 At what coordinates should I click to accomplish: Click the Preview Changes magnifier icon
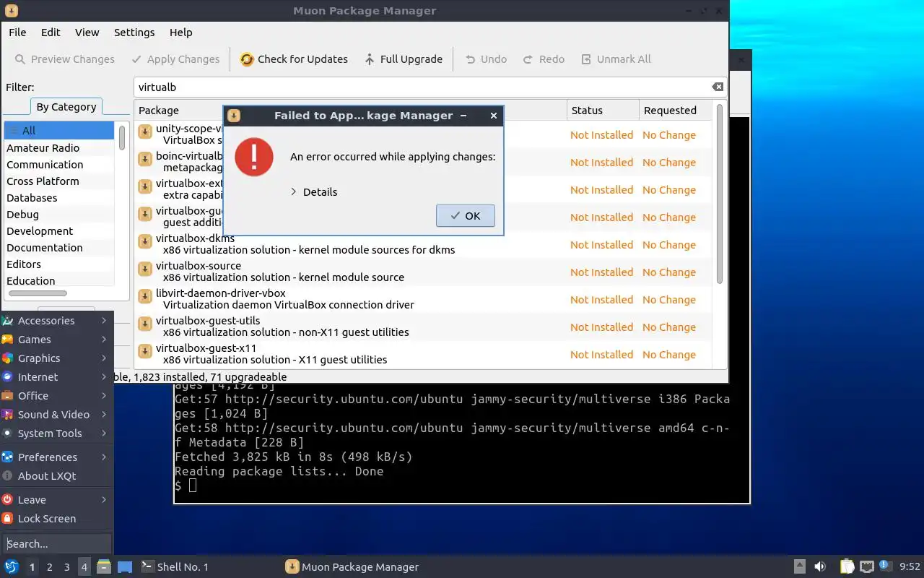[19, 59]
